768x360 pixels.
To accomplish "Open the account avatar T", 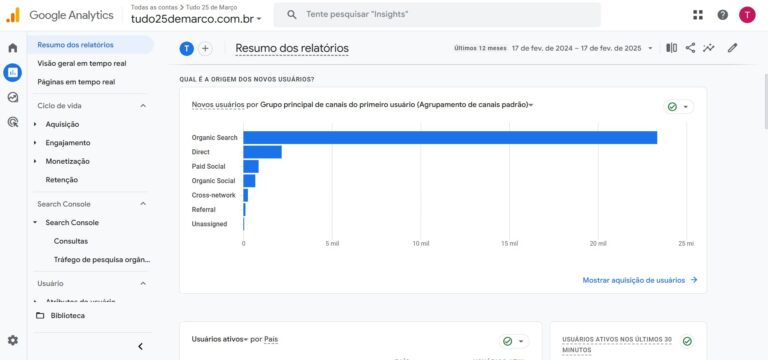I will point(747,15).
